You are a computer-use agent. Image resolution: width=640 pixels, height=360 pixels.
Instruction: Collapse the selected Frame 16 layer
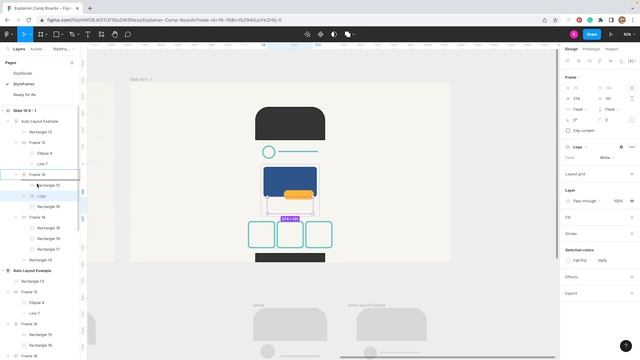(x=16, y=174)
